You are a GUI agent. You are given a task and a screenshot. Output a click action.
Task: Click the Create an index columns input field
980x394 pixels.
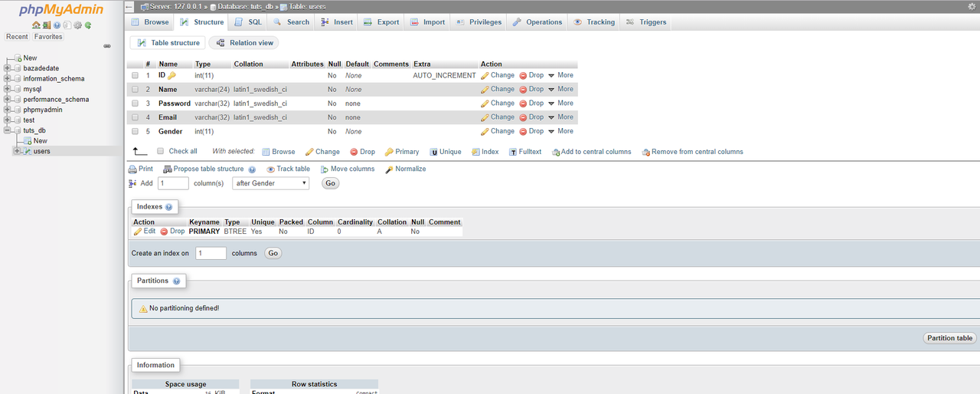coord(211,253)
